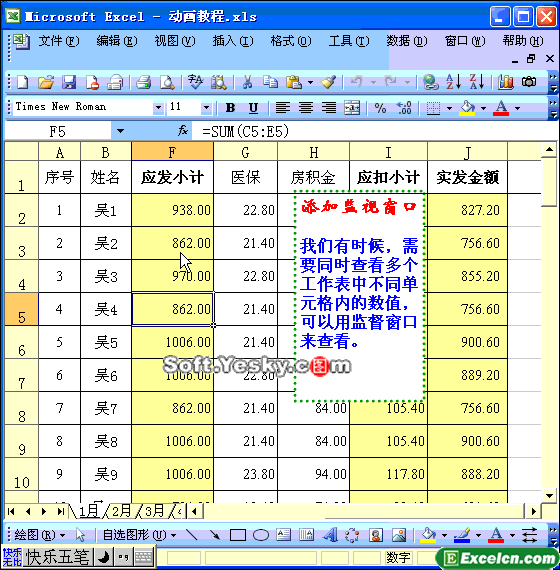This screenshot has width=560, height=570.
Task: Select the Line tool in the Drawing toolbar
Action: [191, 534]
